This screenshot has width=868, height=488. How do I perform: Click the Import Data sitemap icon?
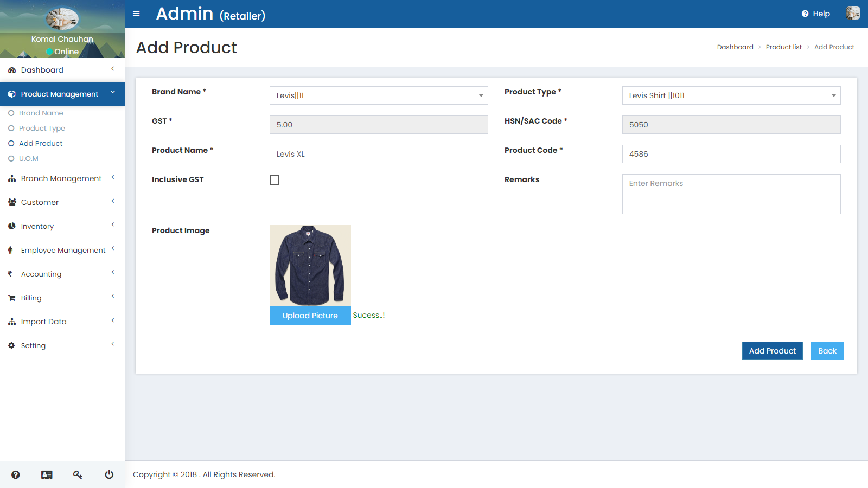pyautogui.click(x=12, y=322)
